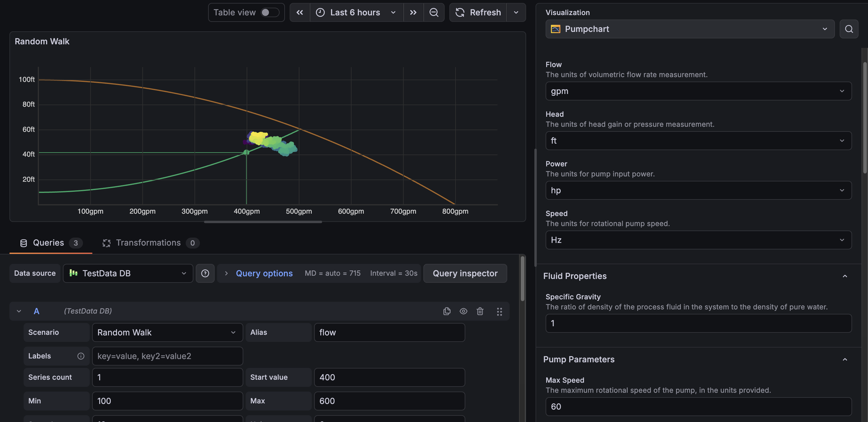The image size is (868, 422).
Task: Click the query A drag handle icon
Action: point(499,311)
